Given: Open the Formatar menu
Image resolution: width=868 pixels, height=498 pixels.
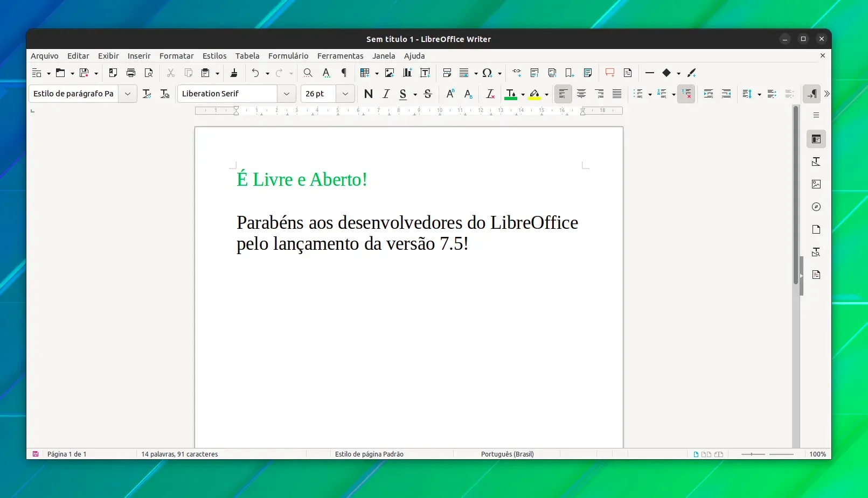Looking at the screenshot, I should [x=177, y=56].
